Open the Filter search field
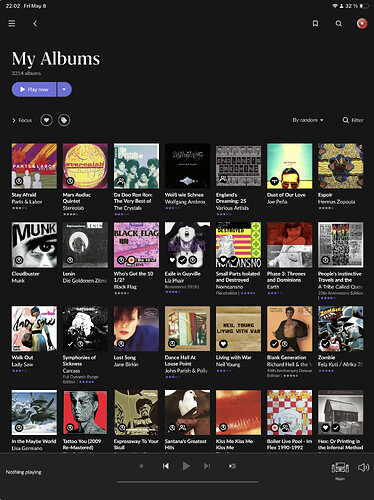The height and width of the screenshot is (500, 374). tap(353, 120)
